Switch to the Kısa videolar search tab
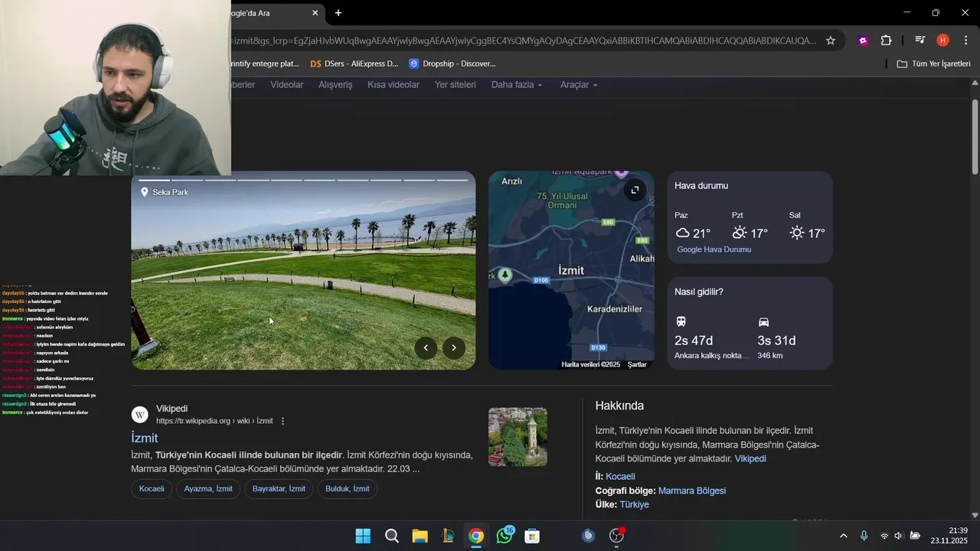The height and width of the screenshot is (551, 980). tap(394, 85)
